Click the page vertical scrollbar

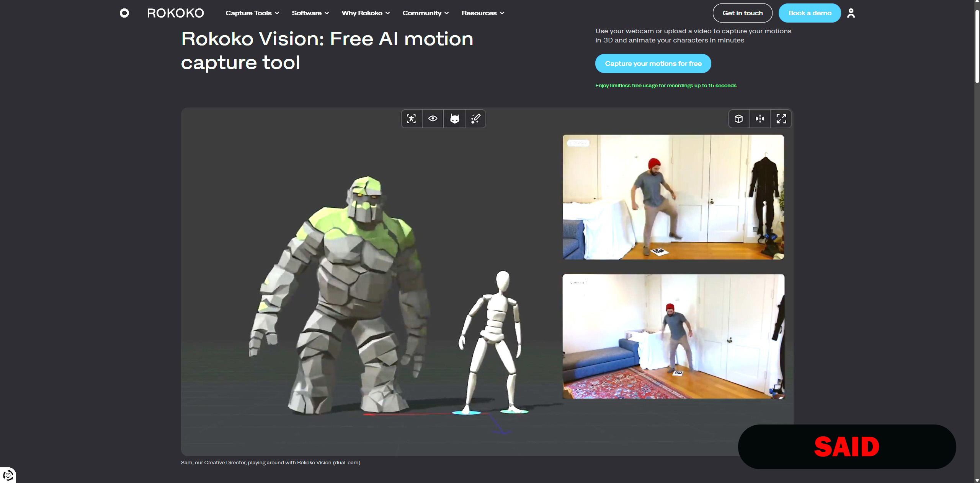pyautogui.click(x=977, y=46)
